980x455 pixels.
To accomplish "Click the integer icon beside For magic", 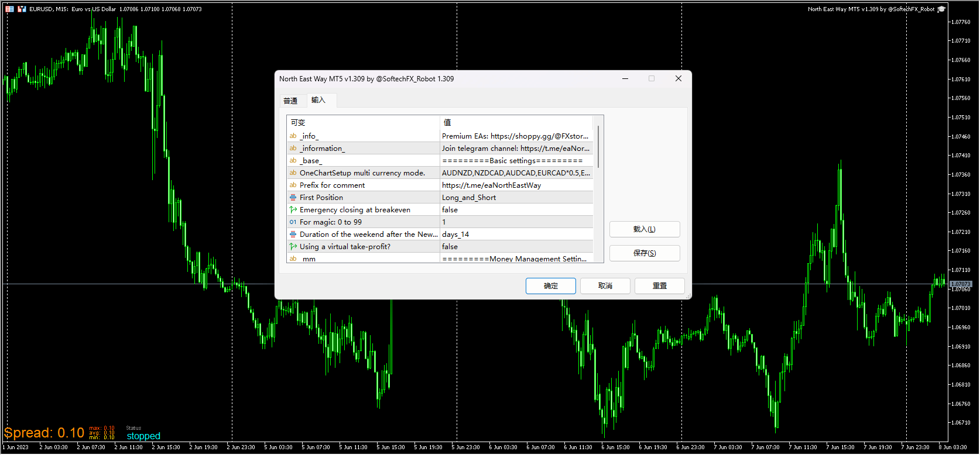I will pyautogui.click(x=293, y=222).
